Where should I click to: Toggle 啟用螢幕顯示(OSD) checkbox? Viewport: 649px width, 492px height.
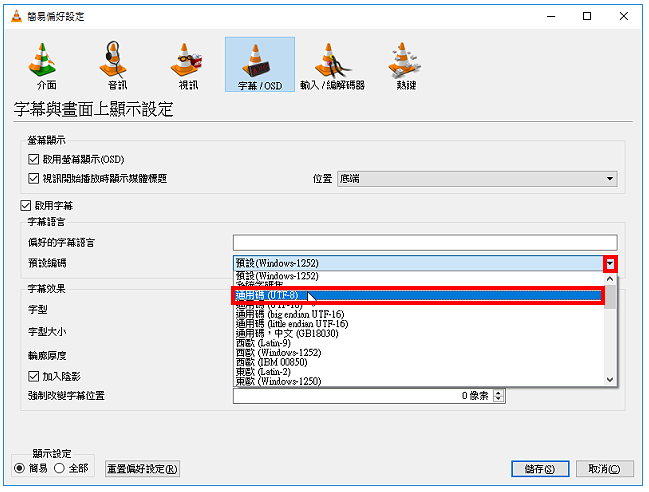coord(34,159)
